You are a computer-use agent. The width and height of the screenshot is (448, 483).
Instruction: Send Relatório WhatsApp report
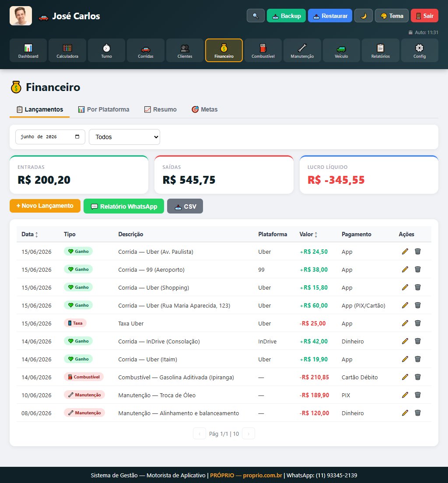[124, 206]
